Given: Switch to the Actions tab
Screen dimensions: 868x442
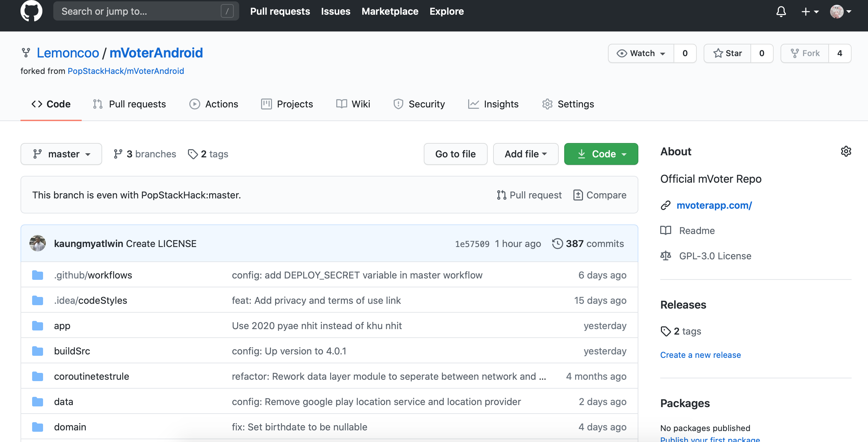Looking at the screenshot, I should [214, 104].
